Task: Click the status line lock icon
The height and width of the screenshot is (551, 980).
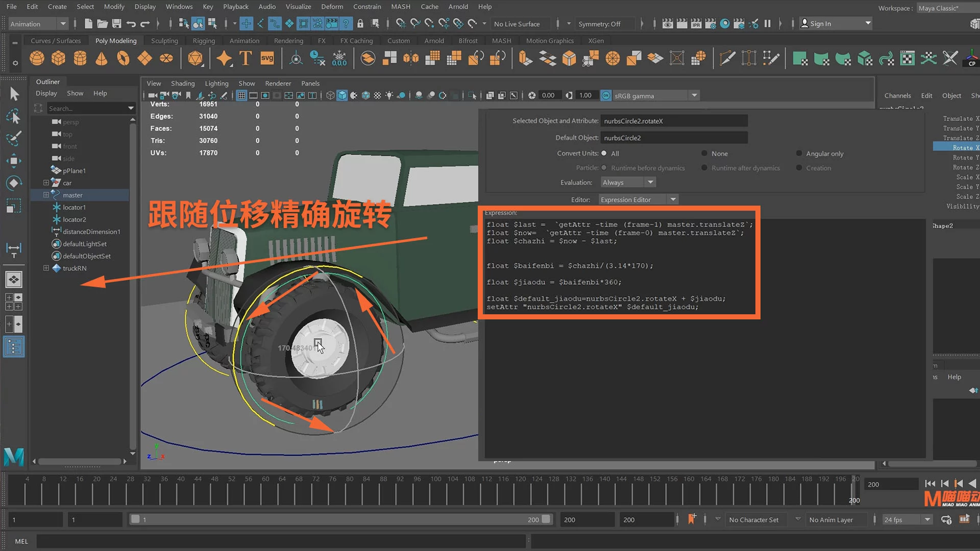Action: click(360, 23)
